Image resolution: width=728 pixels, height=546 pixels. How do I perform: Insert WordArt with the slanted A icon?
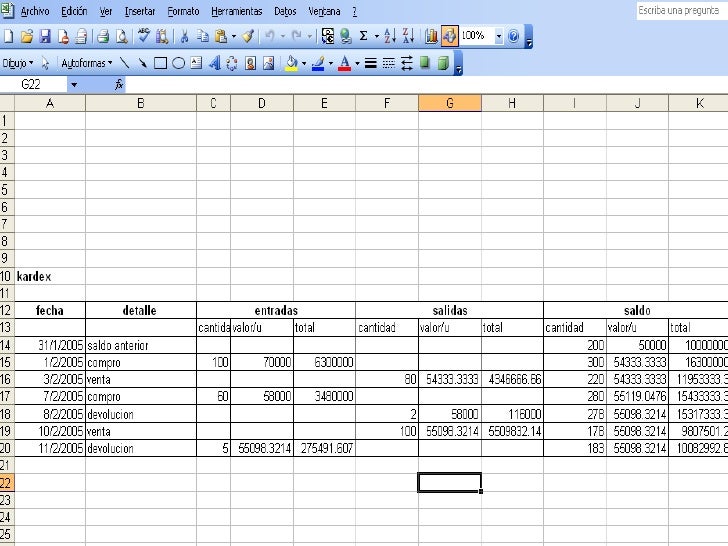pos(214,63)
